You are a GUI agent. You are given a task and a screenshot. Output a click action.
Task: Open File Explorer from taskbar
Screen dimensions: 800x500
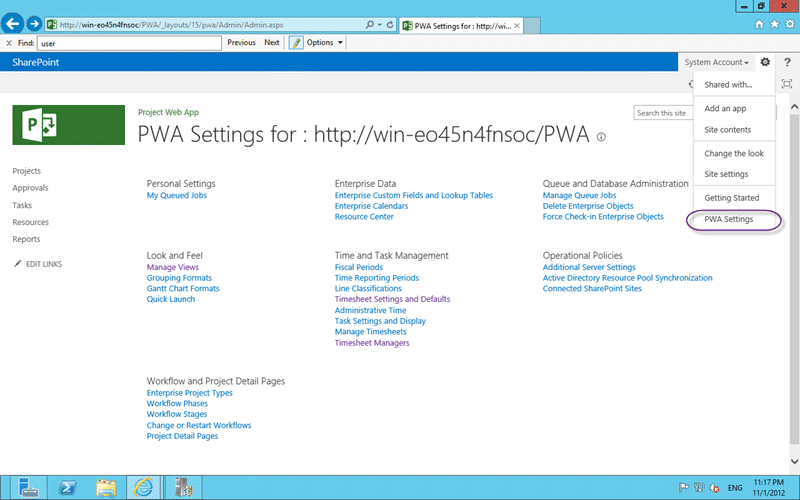pos(106,487)
